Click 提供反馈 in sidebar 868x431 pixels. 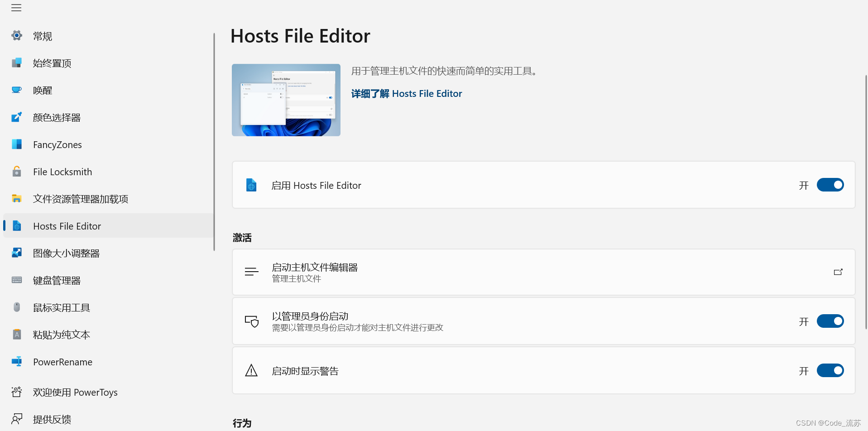coord(108,419)
